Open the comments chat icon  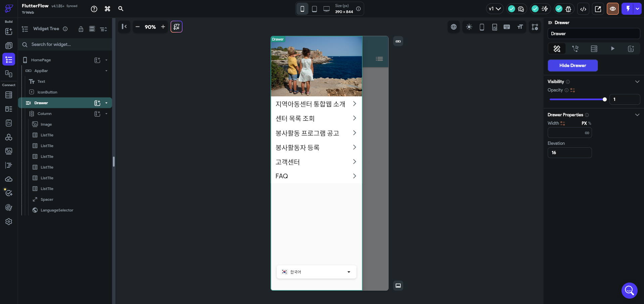coord(521,9)
